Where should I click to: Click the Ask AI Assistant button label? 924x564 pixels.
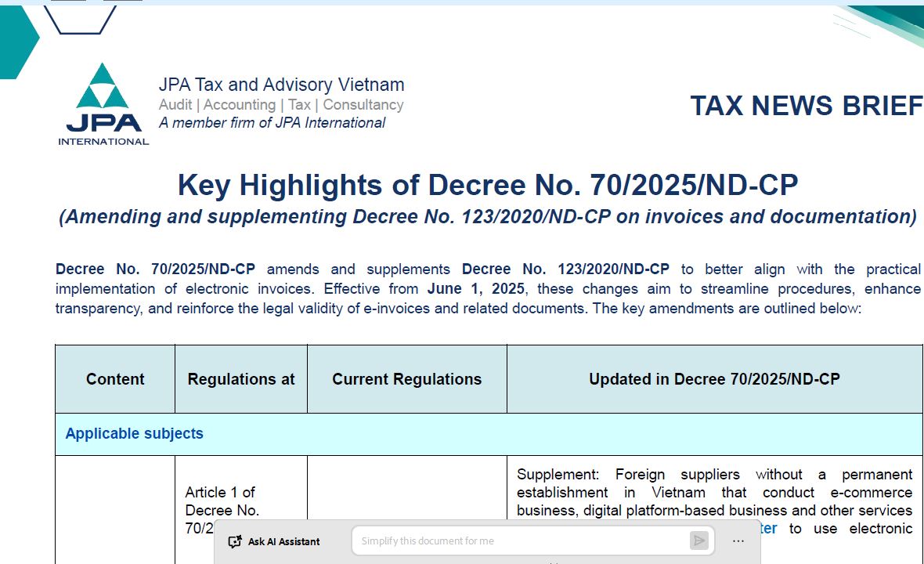click(283, 541)
